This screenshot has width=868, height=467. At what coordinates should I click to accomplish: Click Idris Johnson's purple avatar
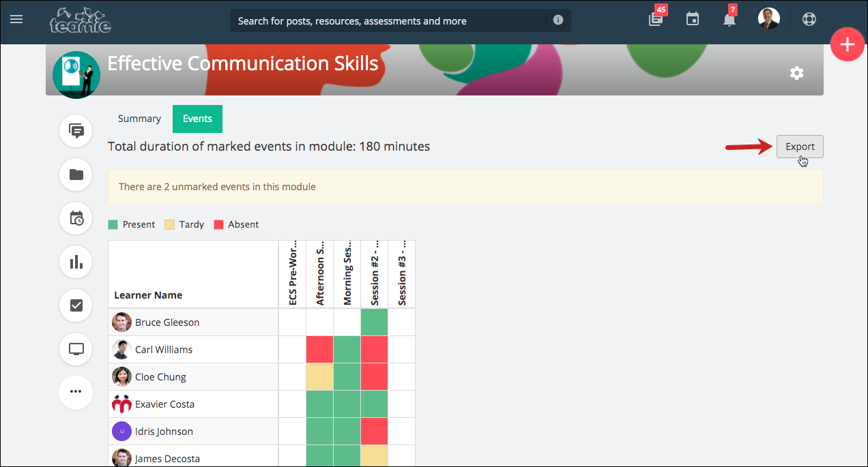pos(121,431)
